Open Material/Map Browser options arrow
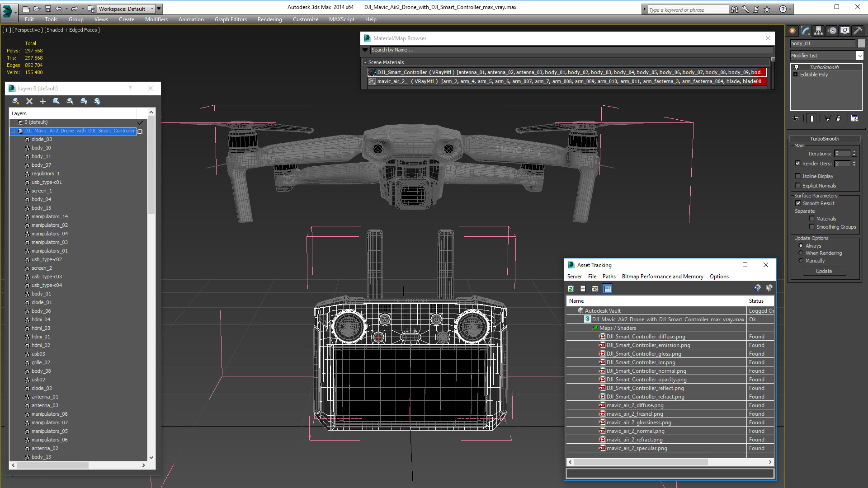 coord(365,50)
